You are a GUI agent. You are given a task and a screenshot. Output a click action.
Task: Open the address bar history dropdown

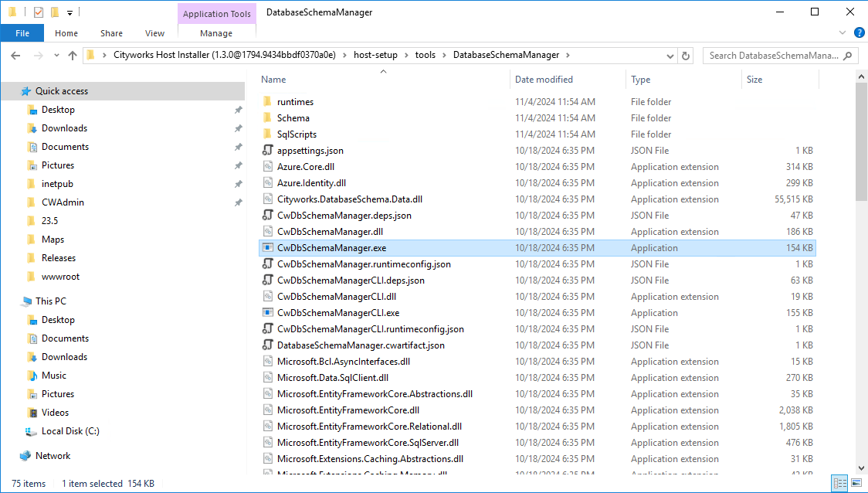click(670, 56)
